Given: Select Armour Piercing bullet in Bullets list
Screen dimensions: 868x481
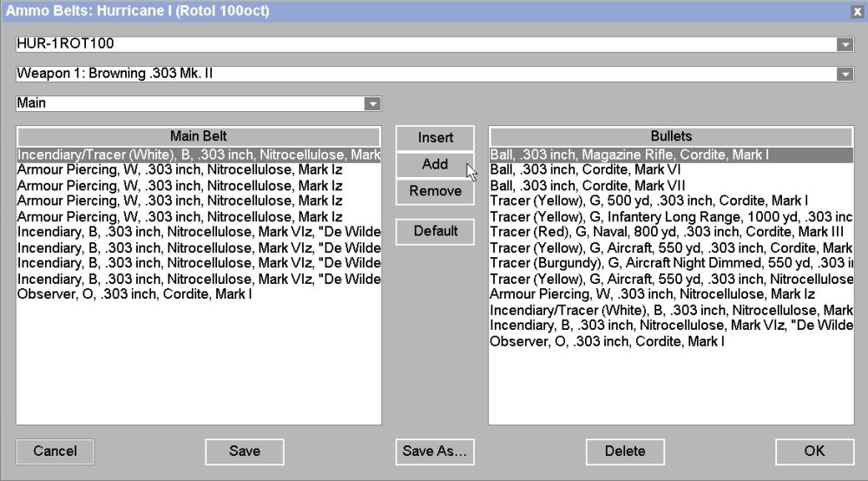Looking at the screenshot, I should (x=652, y=294).
